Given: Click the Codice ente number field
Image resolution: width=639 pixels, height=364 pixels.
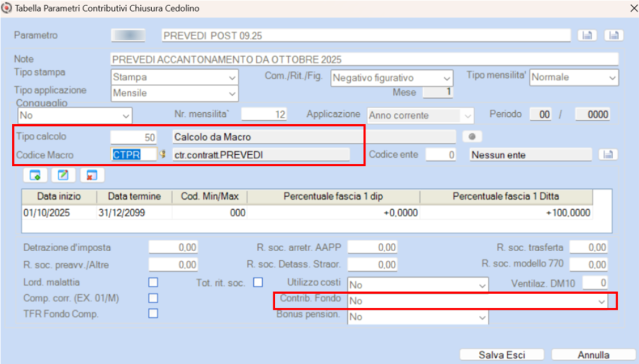Looking at the screenshot, I should pos(440,155).
